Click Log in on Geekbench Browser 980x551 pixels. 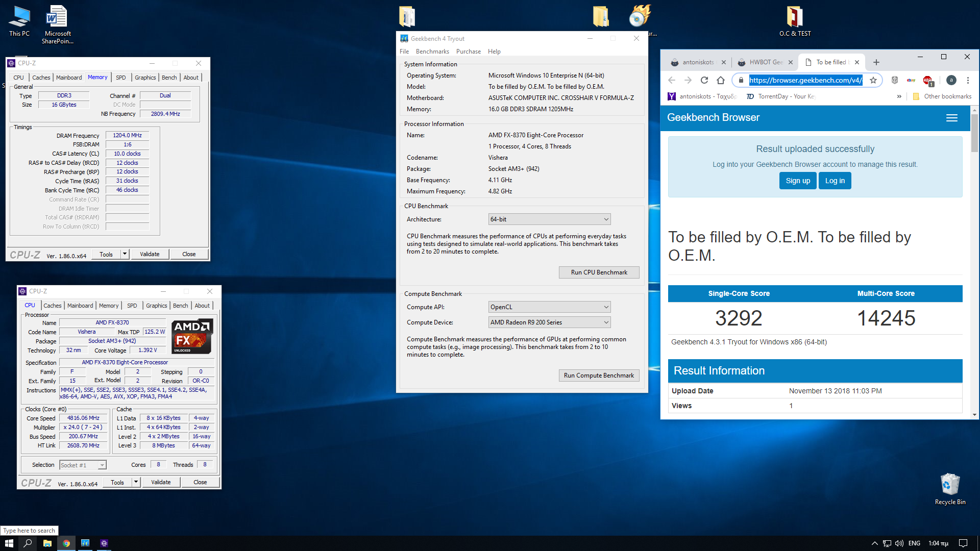pos(835,181)
